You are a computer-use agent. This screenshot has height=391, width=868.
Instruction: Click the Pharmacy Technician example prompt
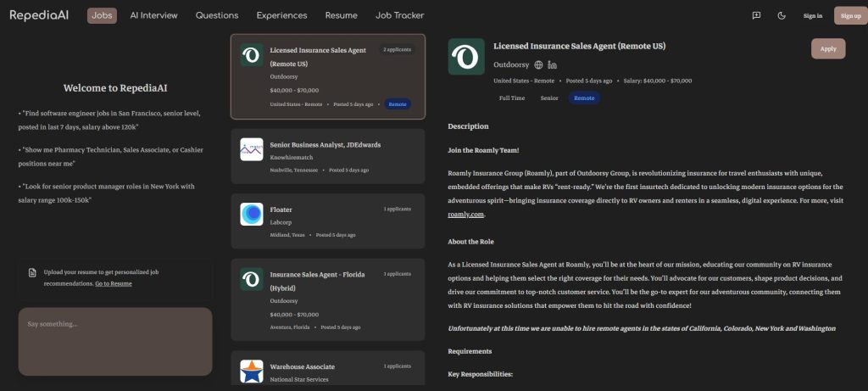coord(111,157)
